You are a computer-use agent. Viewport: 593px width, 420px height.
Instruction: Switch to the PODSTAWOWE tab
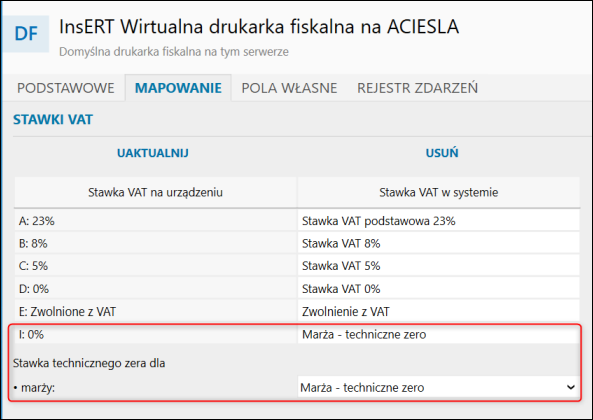tap(65, 88)
